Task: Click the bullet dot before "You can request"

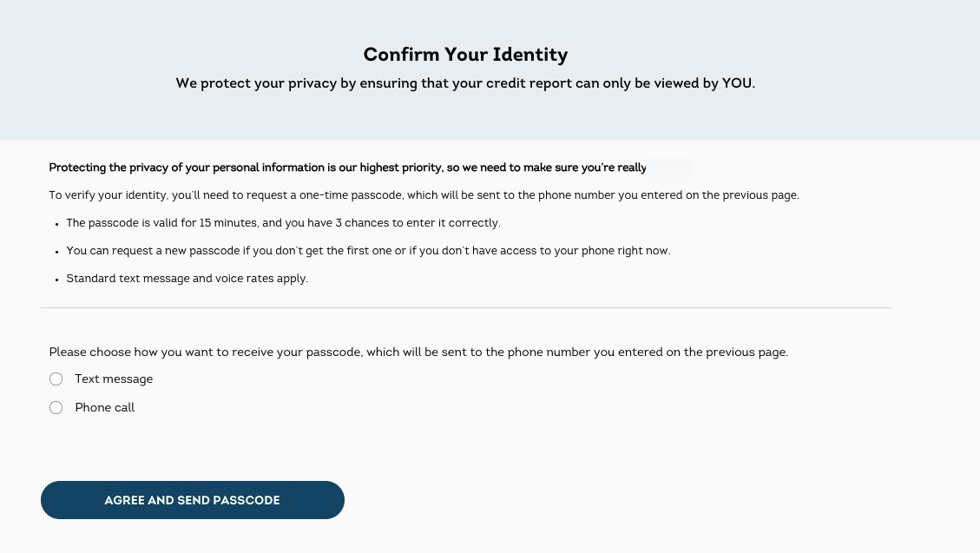Action: [56, 252]
